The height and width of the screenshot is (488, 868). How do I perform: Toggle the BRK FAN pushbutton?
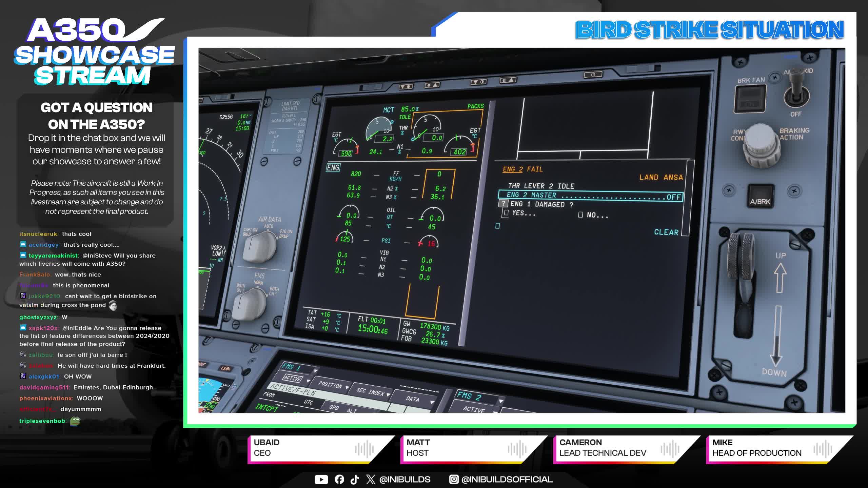tap(750, 99)
